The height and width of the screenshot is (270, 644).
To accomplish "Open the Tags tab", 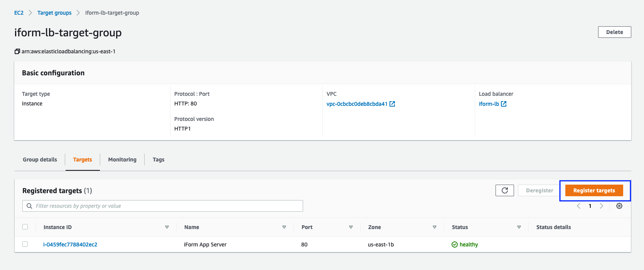I will click(x=158, y=160).
